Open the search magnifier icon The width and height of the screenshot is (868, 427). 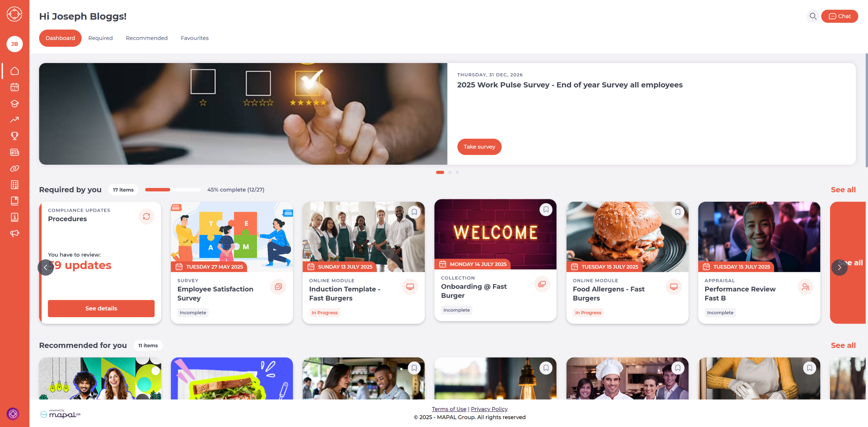tap(813, 16)
